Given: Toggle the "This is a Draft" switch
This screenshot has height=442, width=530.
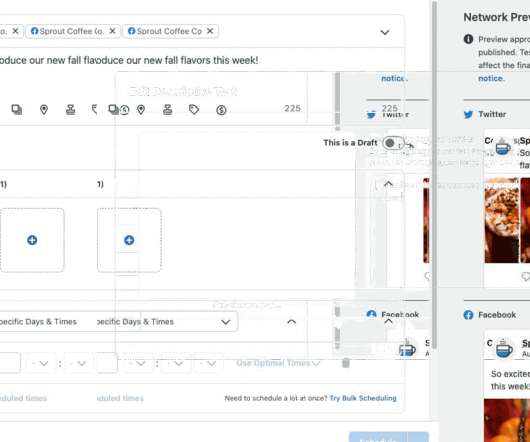Looking at the screenshot, I should pyautogui.click(x=393, y=143).
